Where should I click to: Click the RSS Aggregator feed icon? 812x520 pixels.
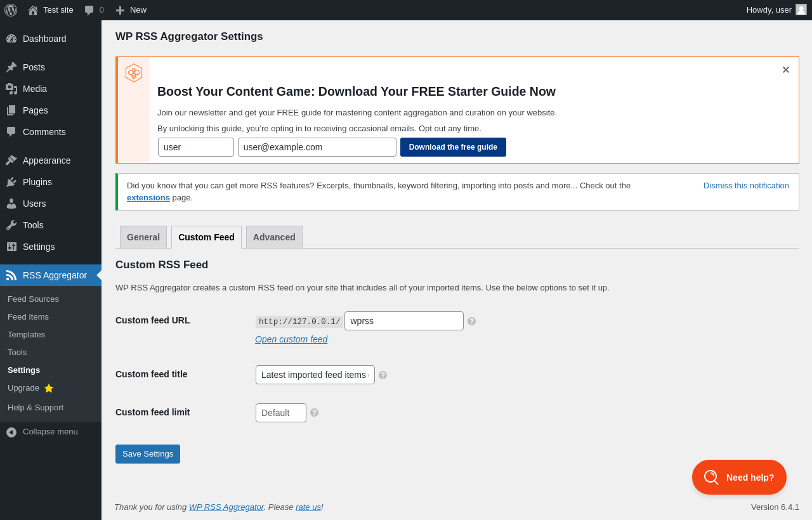[x=11, y=275]
